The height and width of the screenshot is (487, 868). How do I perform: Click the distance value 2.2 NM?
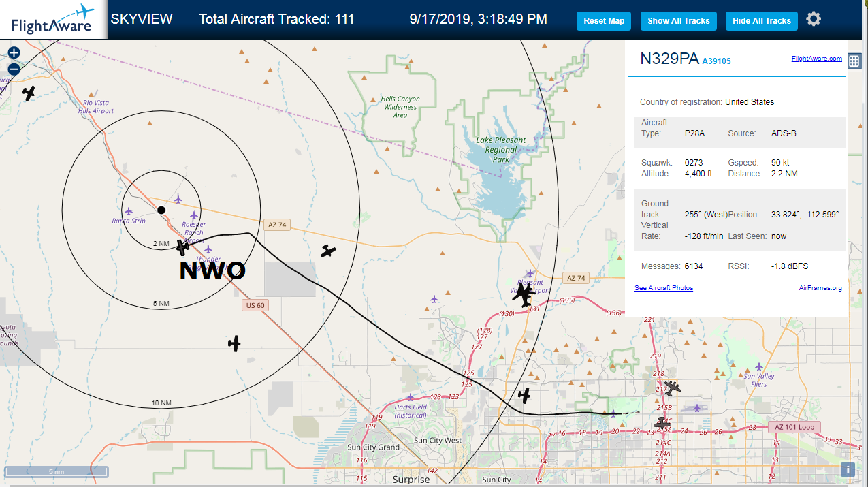pos(784,174)
